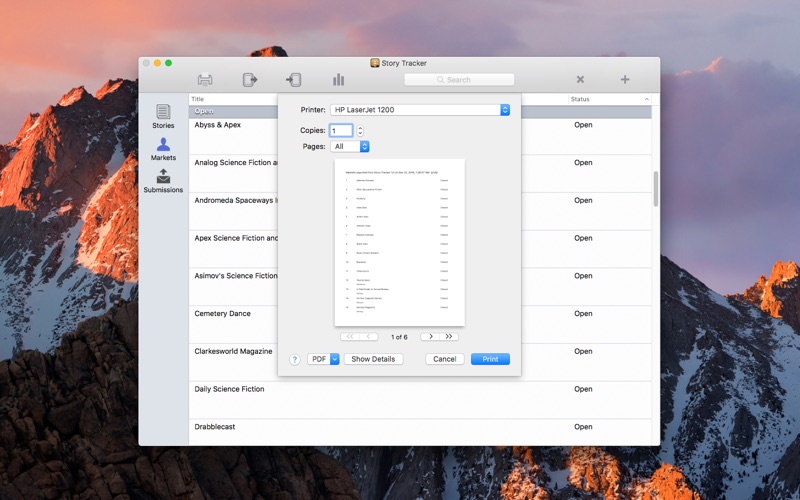Screen dimensions: 800x500
Task: Sort by the Title column header
Action: 233,99
